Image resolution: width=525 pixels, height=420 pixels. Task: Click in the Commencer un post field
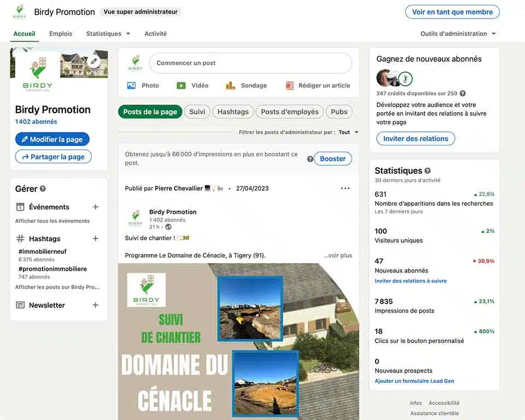[x=250, y=63]
